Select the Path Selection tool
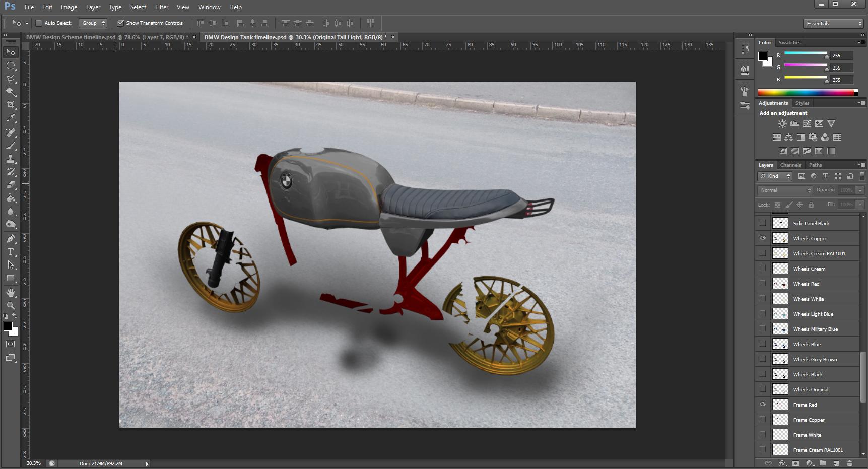Screen dimensions: 868x469 (11, 265)
